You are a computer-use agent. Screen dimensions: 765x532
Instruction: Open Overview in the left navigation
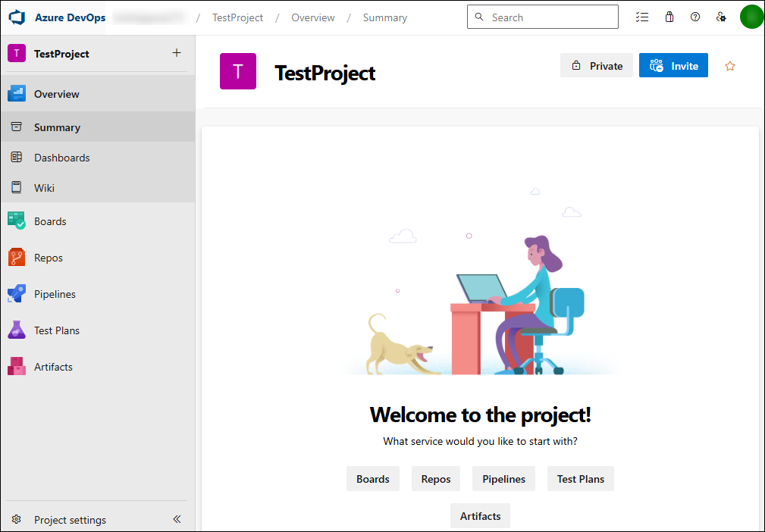tap(98, 94)
